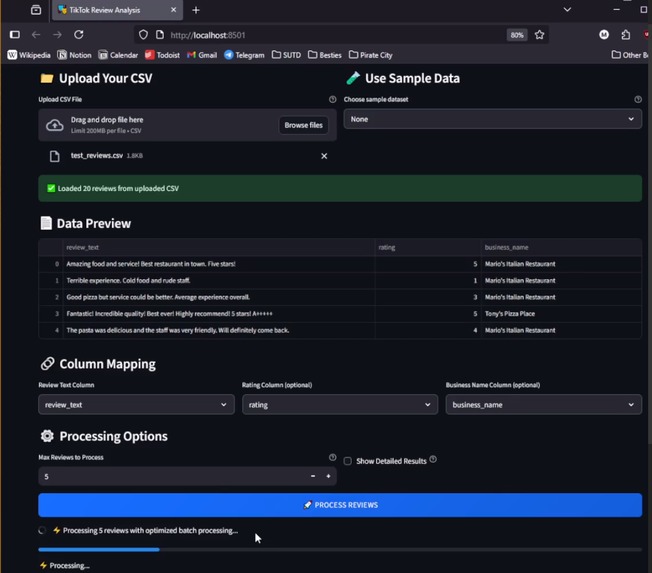Open the Notion bookmark
The height and width of the screenshot is (573, 652).
(74, 55)
